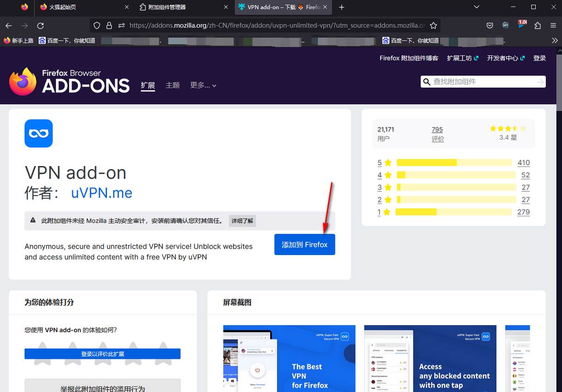Open the 52 four-star review count

click(x=526, y=175)
